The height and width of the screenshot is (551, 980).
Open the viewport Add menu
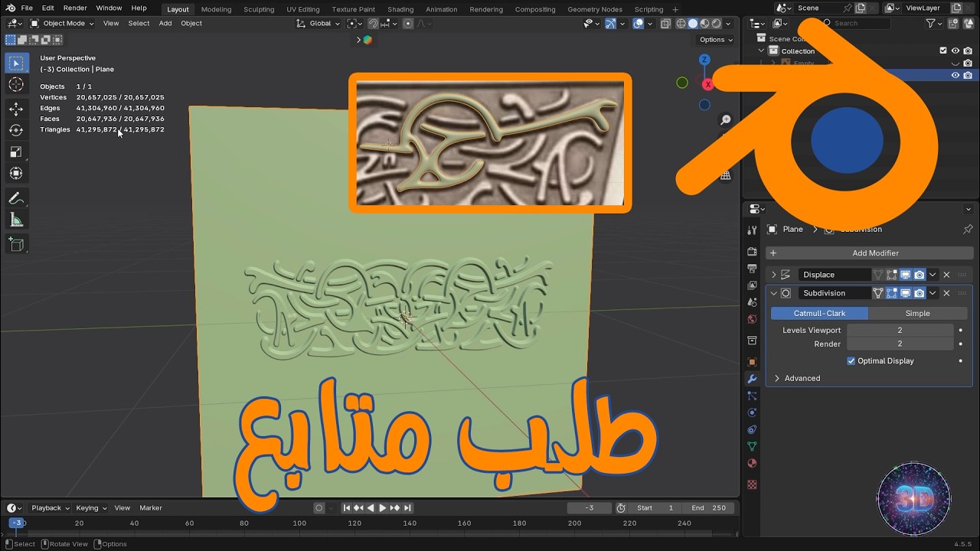pyautogui.click(x=165, y=24)
